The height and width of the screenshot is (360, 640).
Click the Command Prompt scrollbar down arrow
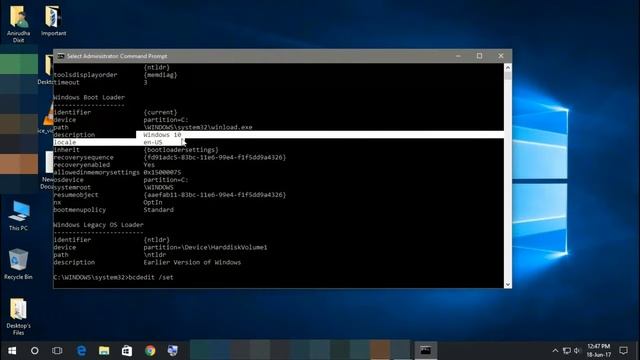(x=508, y=284)
